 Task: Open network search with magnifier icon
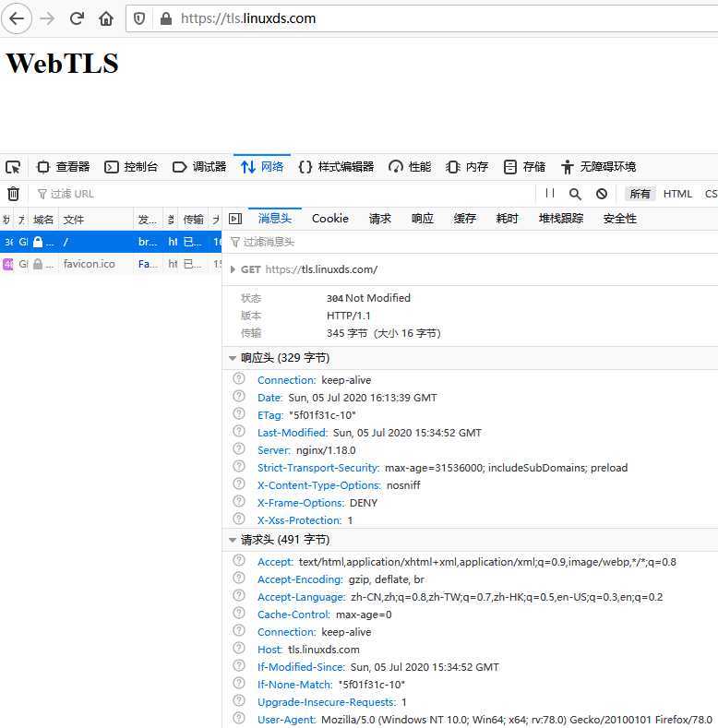point(575,194)
